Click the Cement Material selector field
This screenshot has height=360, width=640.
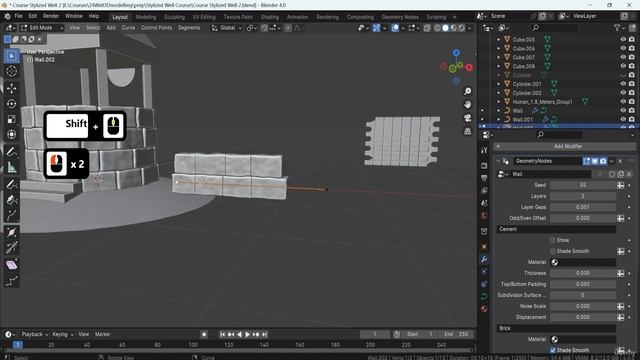coord(582,262)
